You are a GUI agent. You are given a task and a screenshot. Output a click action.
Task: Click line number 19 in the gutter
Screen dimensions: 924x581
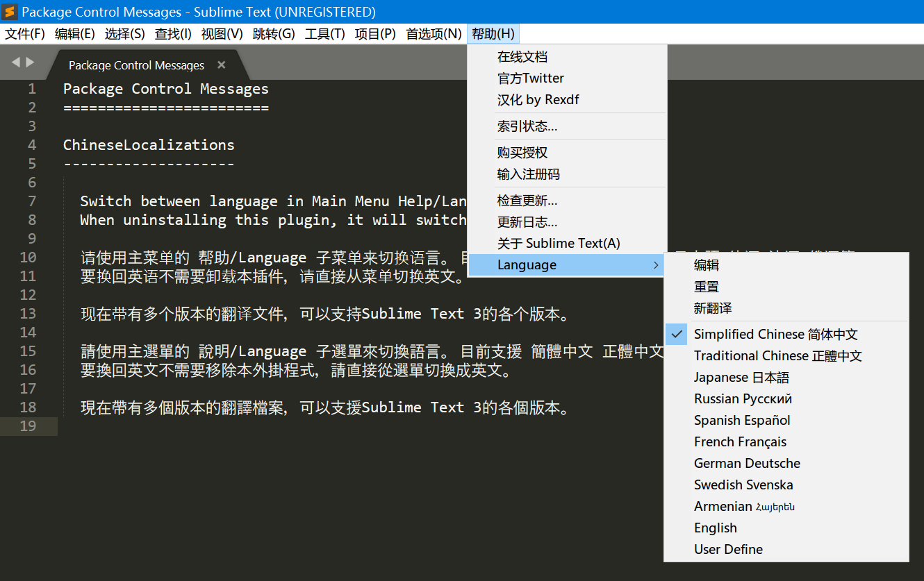pos(28,426)
